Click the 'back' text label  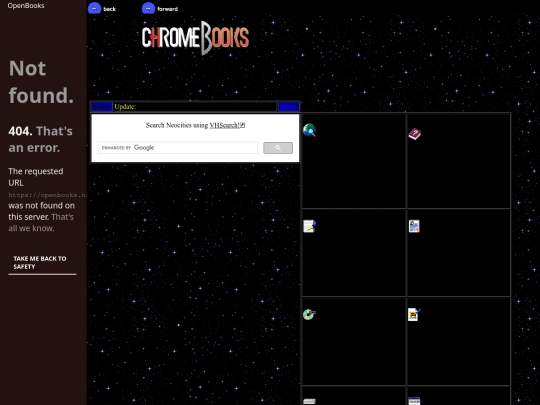point(110,9)
